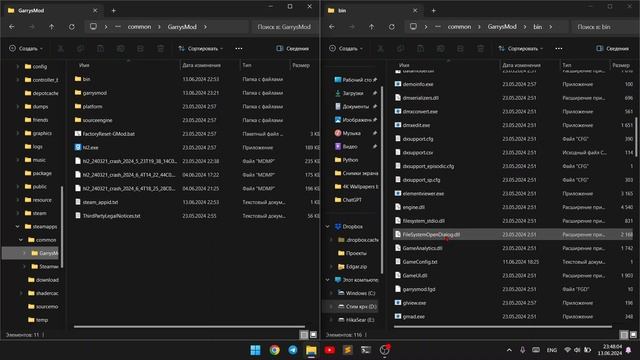Click search field in bin window
640x360 pixels.
(604, 27)
